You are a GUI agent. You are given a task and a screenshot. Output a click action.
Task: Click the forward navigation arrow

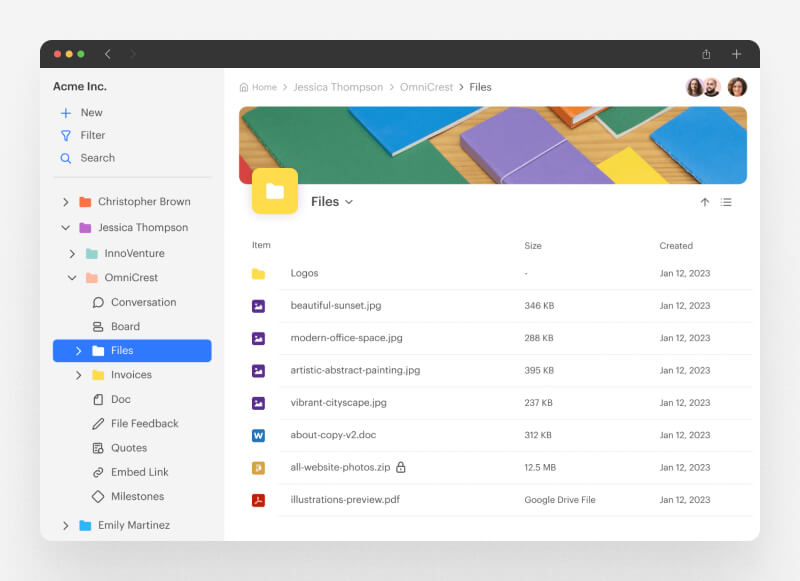tap(133, 54)
